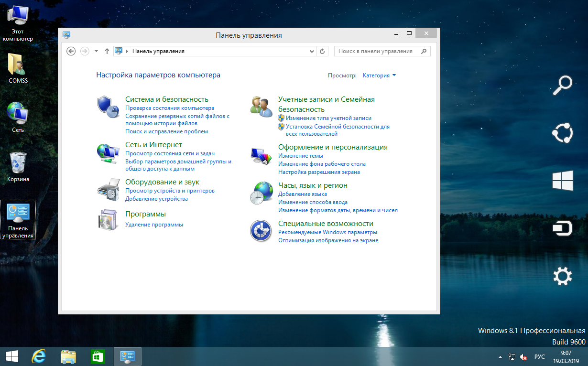The height and width of the screenshot is (366, 588).
Task: Click the breadcrumb arrow before Панель управления
Action: point(127,51)
